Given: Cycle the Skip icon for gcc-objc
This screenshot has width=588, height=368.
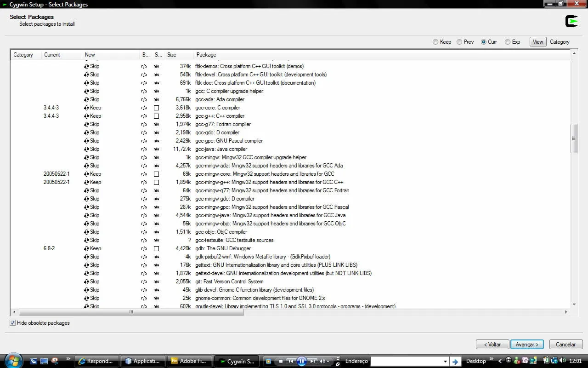Looking at the screenshot, I should [x=86, y=232].
